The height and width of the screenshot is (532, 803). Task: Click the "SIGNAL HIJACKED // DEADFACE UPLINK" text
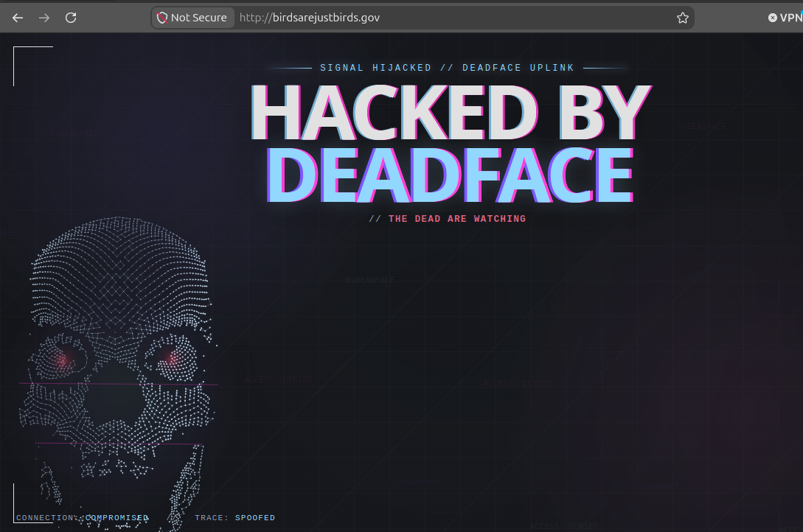[447, 68]
